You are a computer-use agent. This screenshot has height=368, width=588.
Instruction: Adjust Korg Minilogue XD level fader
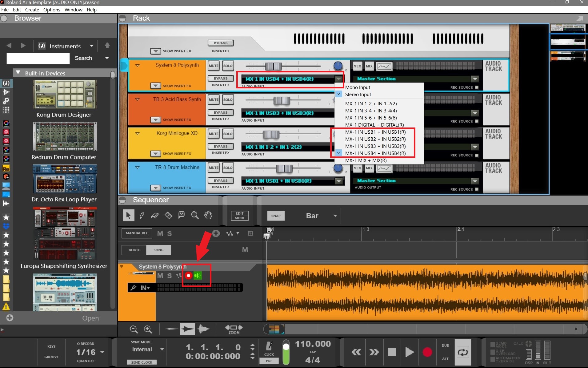[x=271, y=134]
